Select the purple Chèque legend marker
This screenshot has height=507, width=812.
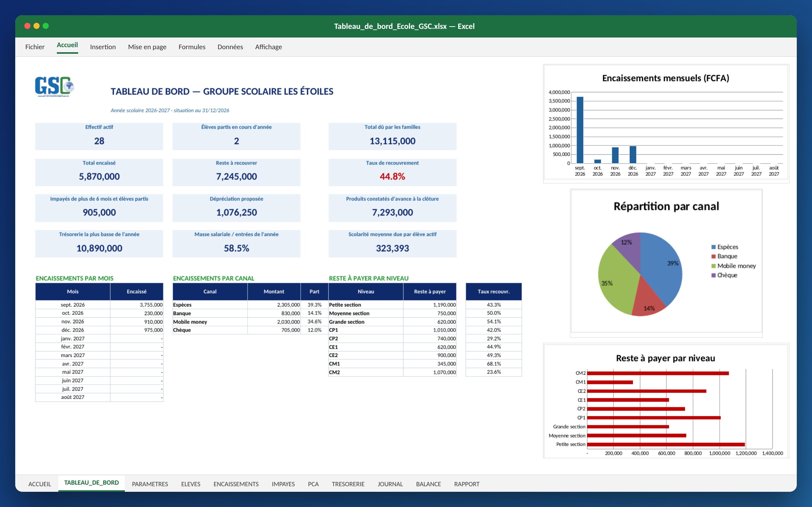713,275
